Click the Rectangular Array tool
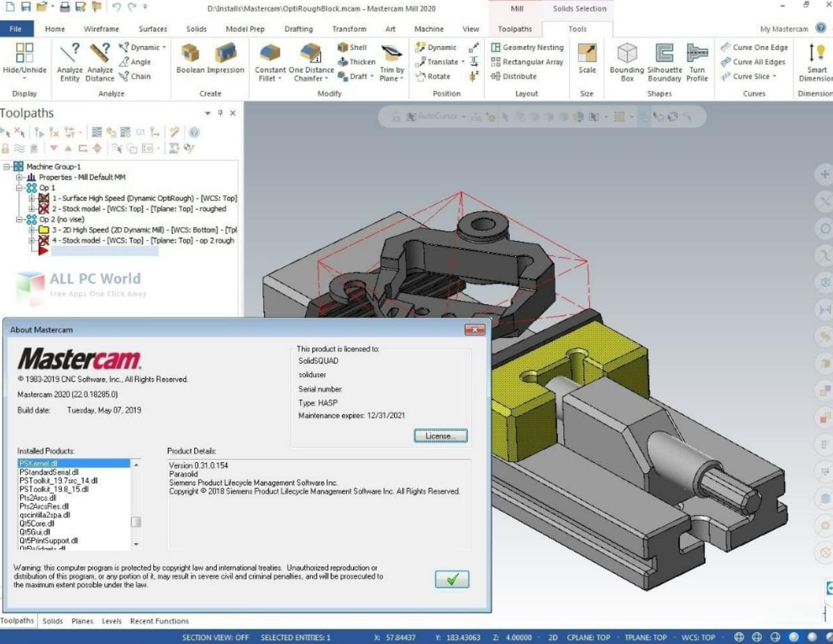Image resolution: width=833 pixels, height=644 pixels. pyautogui.click(x=527, y=61)
